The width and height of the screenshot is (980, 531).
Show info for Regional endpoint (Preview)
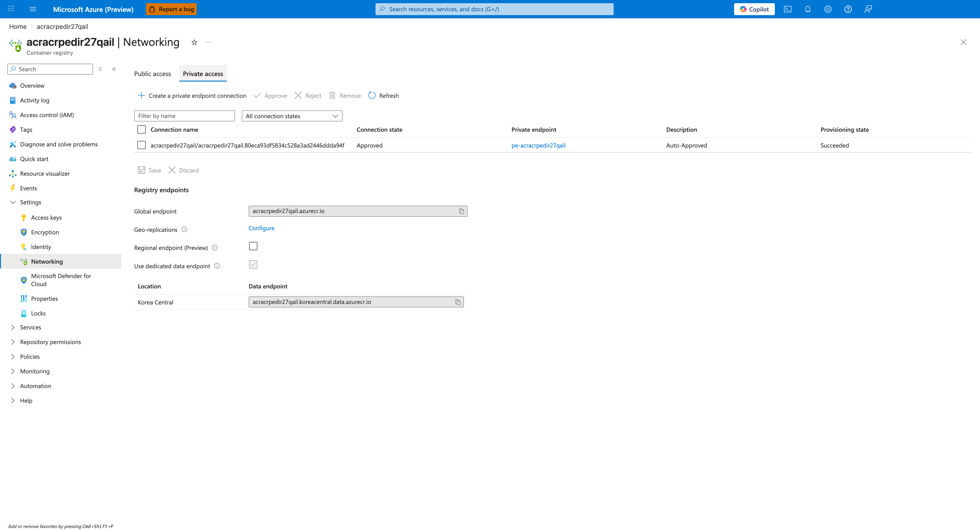215,248
